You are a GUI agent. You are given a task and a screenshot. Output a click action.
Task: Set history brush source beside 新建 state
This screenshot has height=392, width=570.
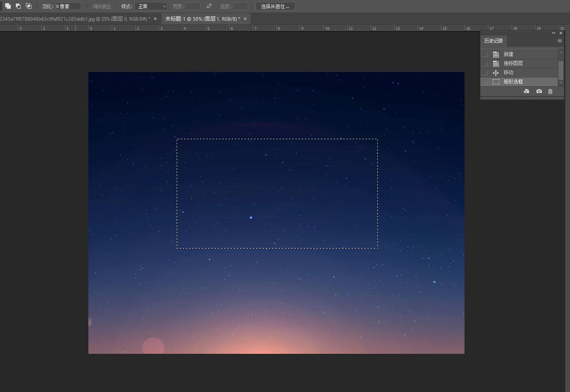point(485,54)
